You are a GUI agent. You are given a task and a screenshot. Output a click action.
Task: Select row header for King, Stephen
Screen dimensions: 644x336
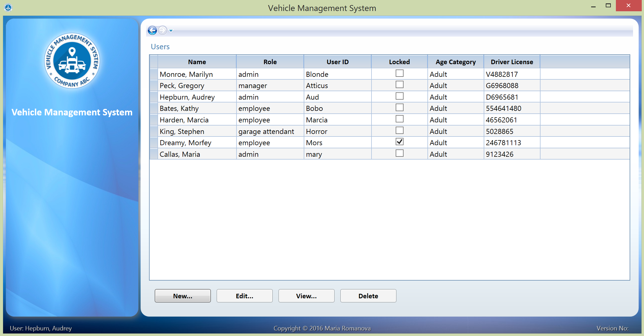point(154,131)
